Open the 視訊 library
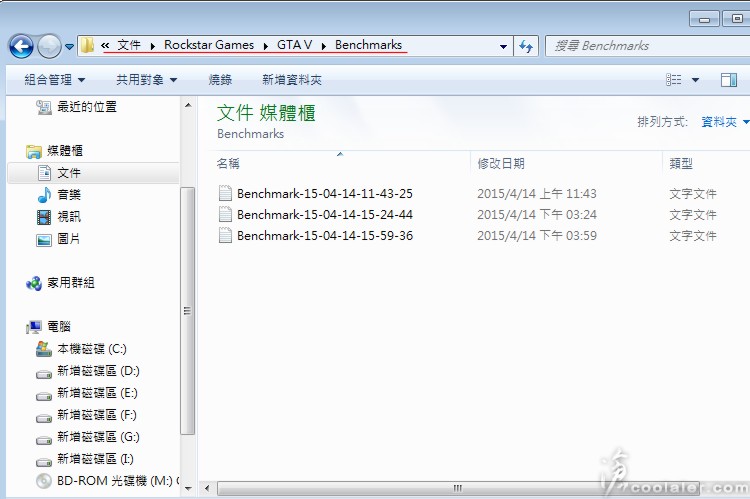750x499 pixels. pyautogui.click(x=69, y=217)
